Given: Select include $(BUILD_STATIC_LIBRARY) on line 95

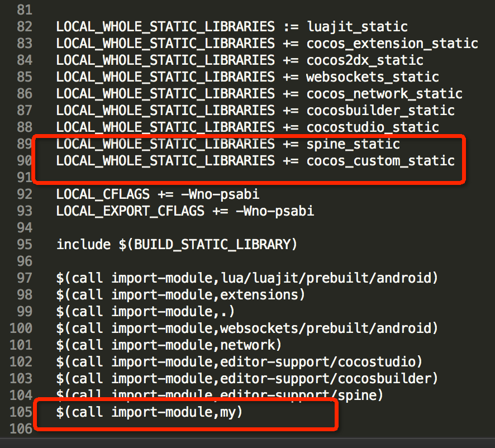Looking at the screenshot, I should pos(176,244).
